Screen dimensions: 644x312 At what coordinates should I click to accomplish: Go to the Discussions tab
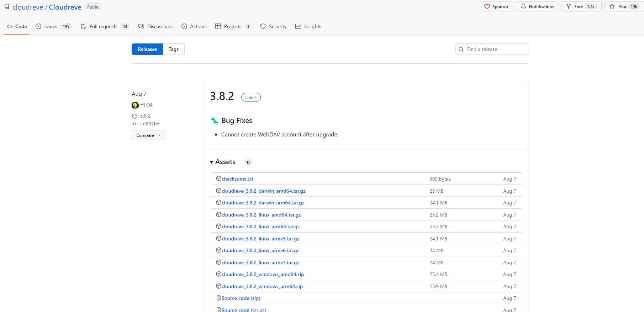155,26
